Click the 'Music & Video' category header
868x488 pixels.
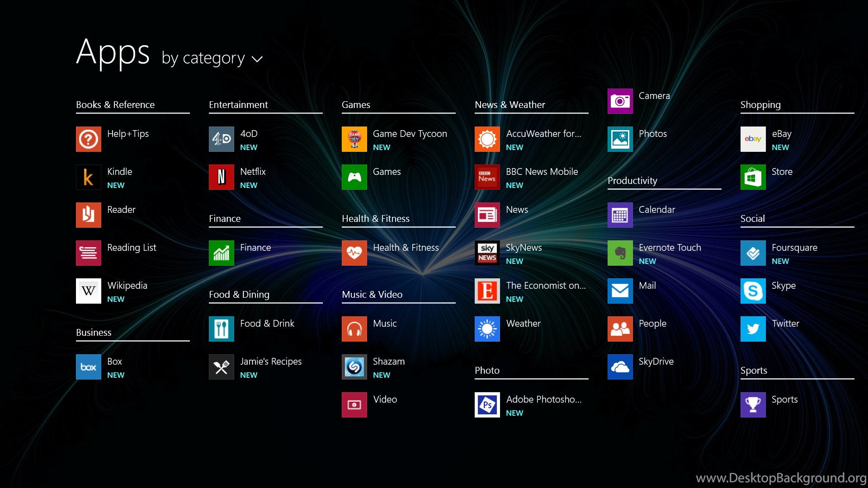pyautogui.click(x=372, y=295)
